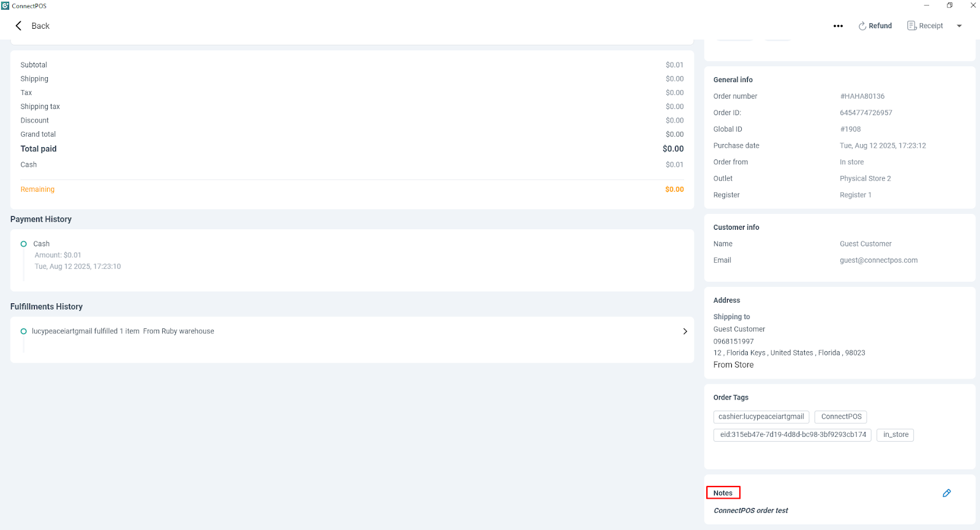Click the fulfillment history circle marker
The image size is (980, 530).
(x=24, y=331)
